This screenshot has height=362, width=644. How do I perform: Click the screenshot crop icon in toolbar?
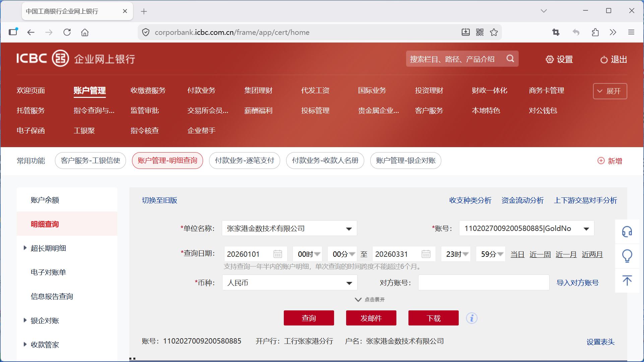click(556, 32)
